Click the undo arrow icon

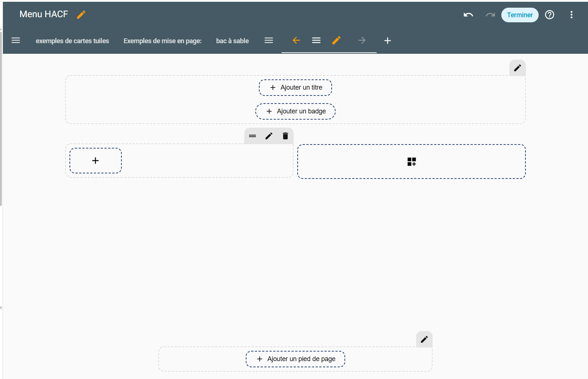tap(468, 15)
